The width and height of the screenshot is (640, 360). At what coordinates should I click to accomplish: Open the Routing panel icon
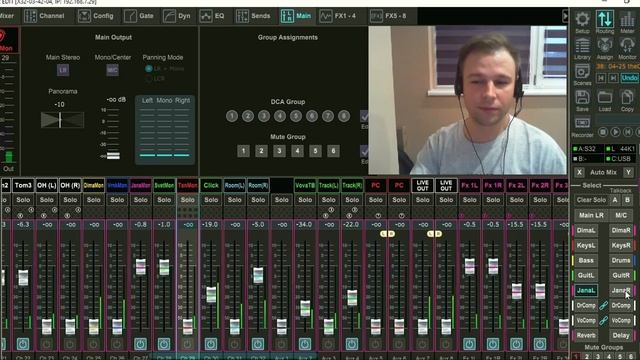click(x=605, y=19)
